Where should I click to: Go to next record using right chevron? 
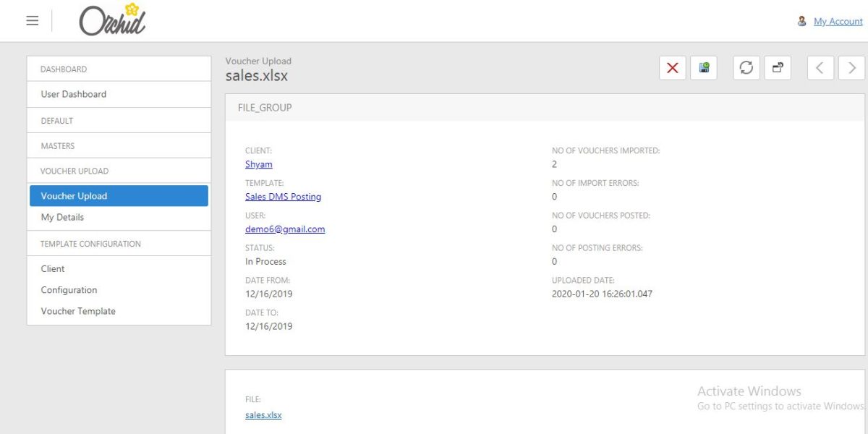(851, 67)
